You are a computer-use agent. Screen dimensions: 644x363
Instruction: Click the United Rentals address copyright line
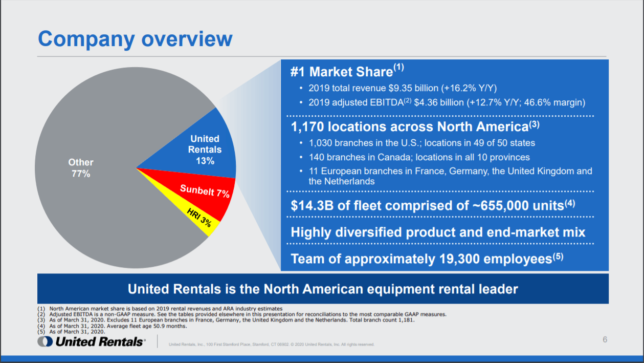pyautogui.click(x=272, y=345)
